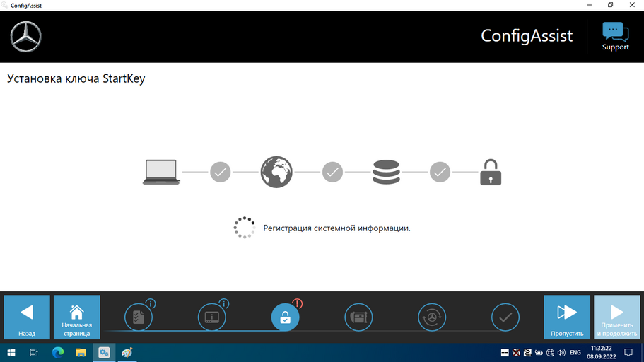Image resolution: width=644 pixels, height=362 pixels.
Task: Select the active StartKey lock step icon
Action: [285, 317]
